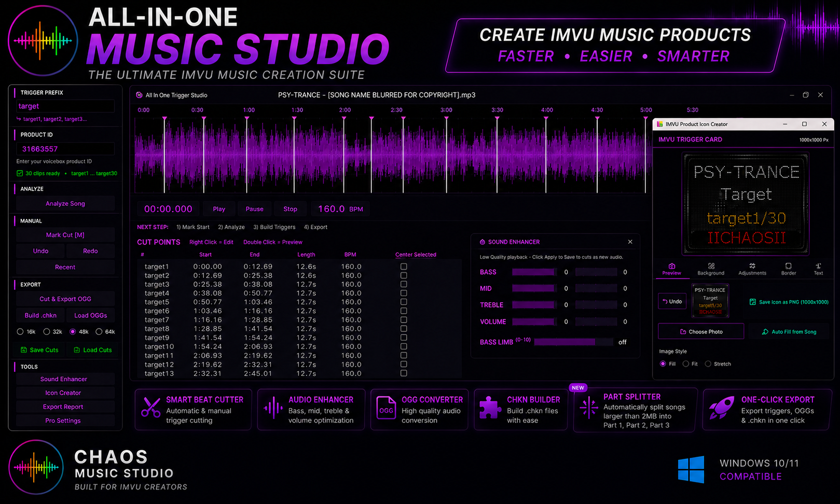Click the Center Selected link
The width and height of the screenshot is (840, 504).
[x=416, y=255]
